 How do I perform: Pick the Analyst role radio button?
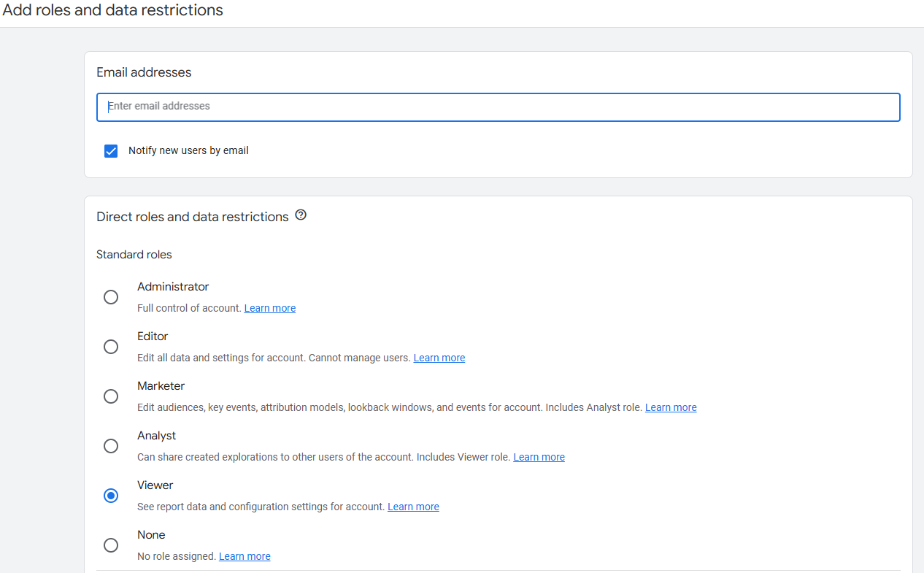tap(111, 446)
